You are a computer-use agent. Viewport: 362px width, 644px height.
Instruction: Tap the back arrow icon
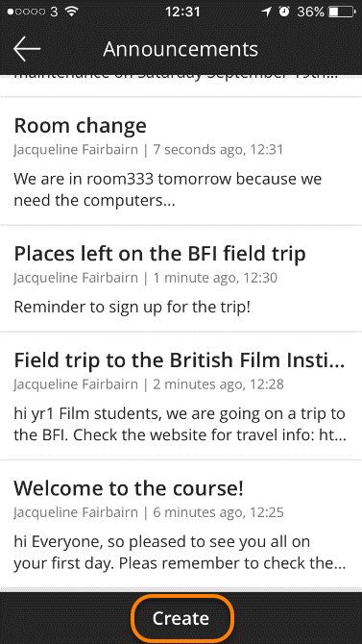click(x=27, y=48)
